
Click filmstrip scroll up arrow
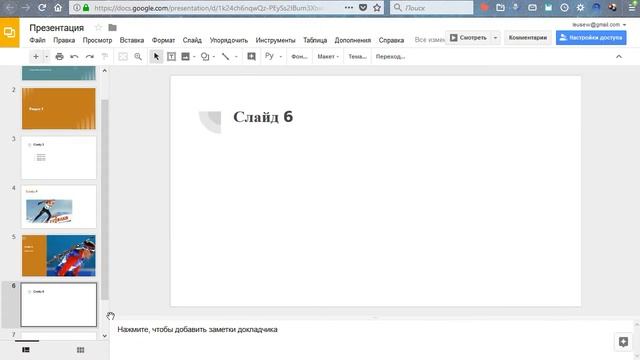104,71
